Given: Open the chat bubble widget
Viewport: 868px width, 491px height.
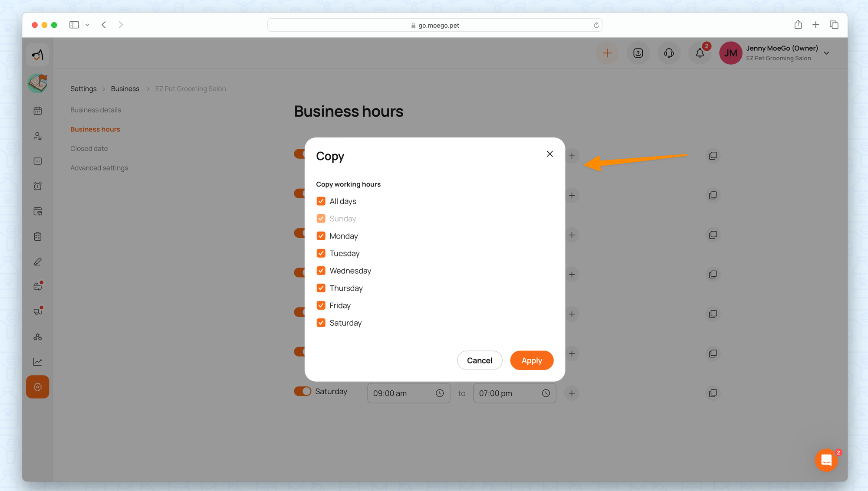Looking at the screenshot, I should [826, 460].
